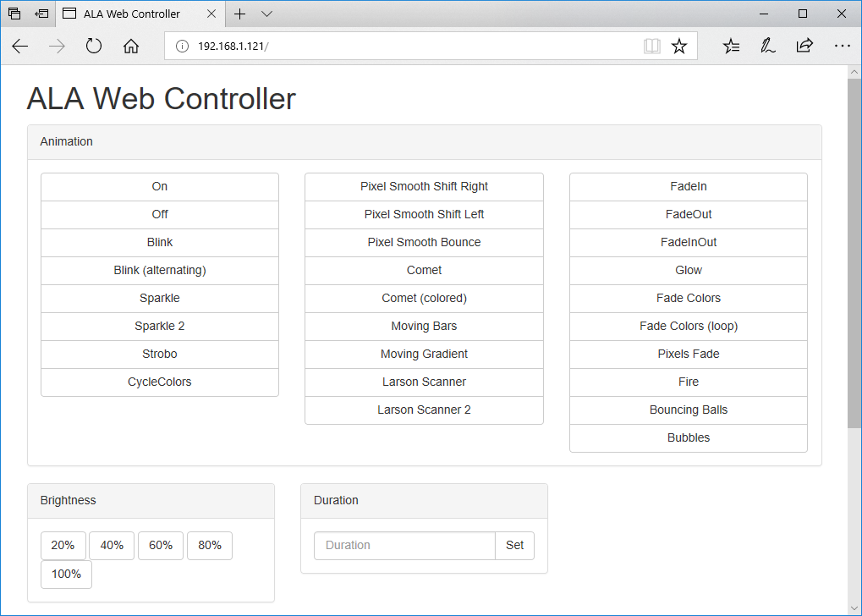Click the Add notes pen icon
862x616 pixels.
tap(768, 47)
